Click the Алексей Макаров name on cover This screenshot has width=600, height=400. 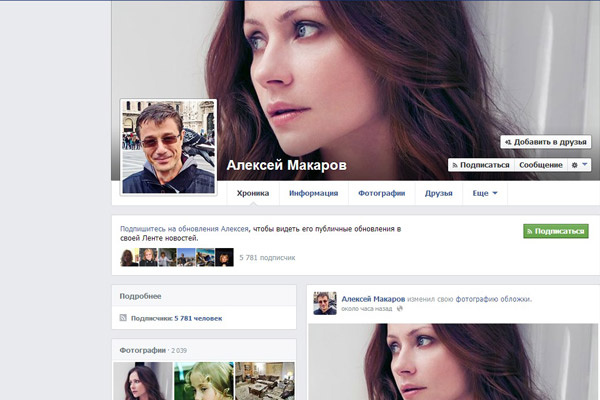[x=286, y=165]
